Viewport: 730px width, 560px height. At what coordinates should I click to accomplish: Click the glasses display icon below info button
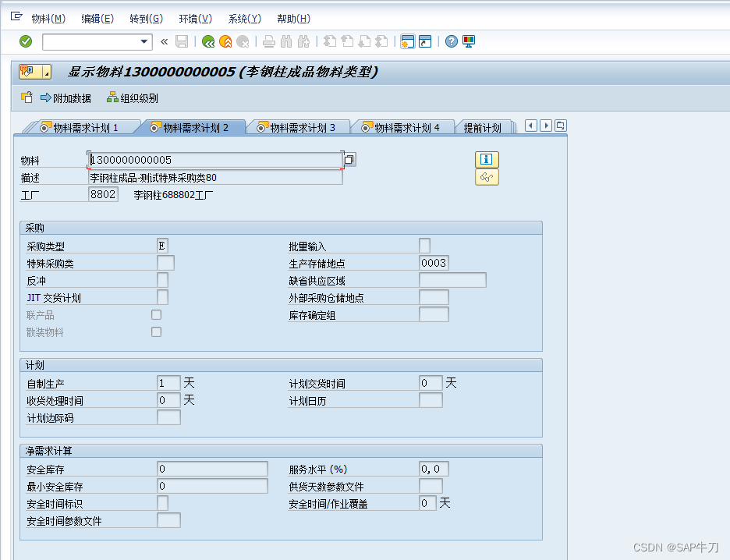point(487,177)
